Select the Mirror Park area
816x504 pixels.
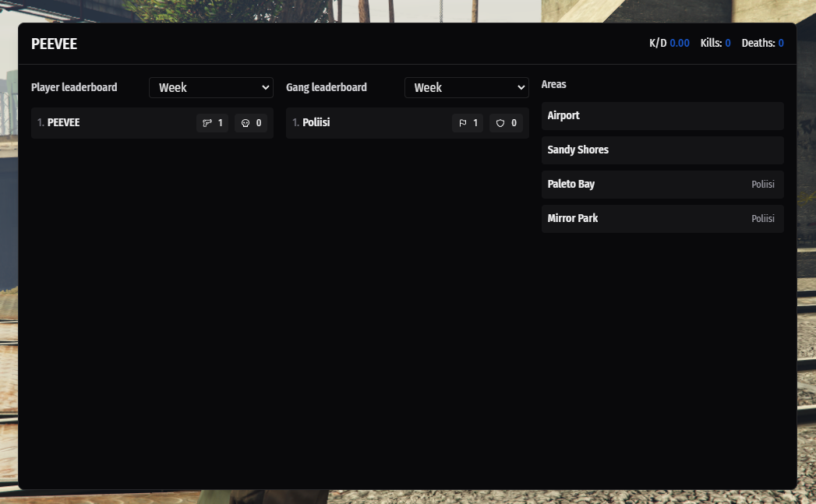[662, 219]
